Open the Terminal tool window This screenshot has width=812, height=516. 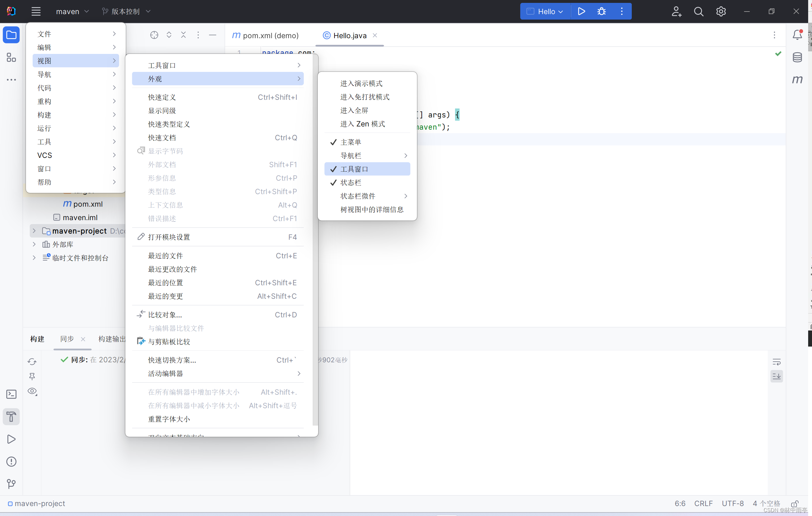(x=11, y=394)
